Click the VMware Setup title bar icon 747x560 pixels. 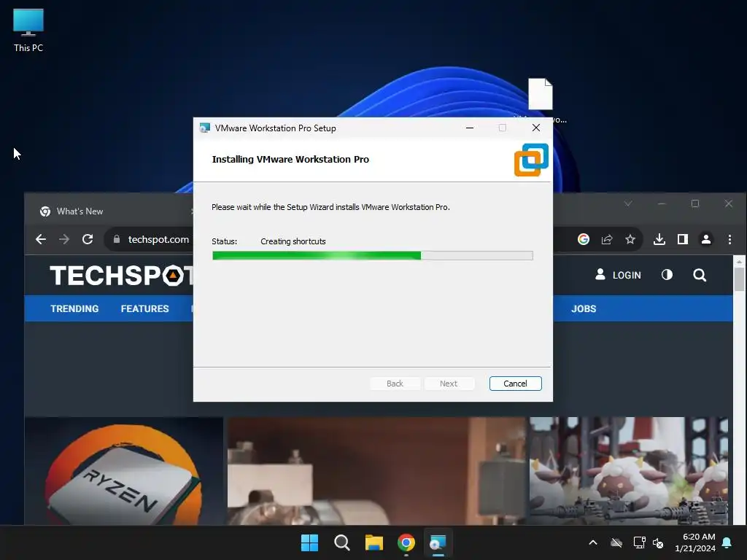[205, 128]
